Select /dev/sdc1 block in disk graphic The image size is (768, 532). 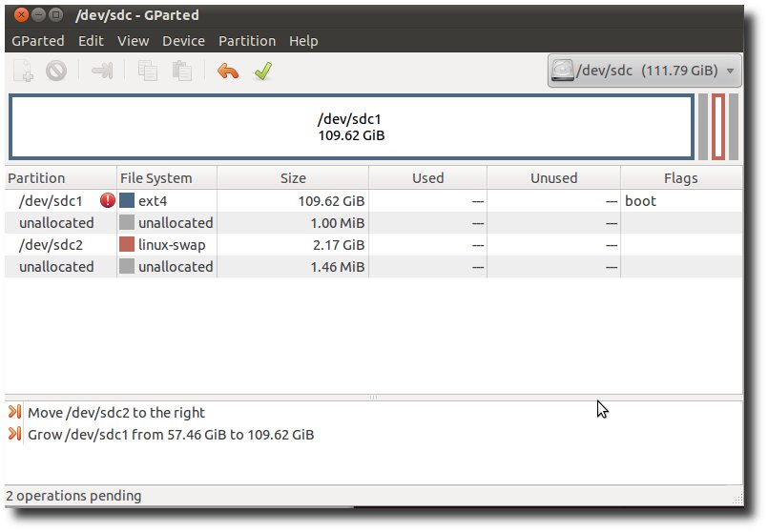pos(351,127)
